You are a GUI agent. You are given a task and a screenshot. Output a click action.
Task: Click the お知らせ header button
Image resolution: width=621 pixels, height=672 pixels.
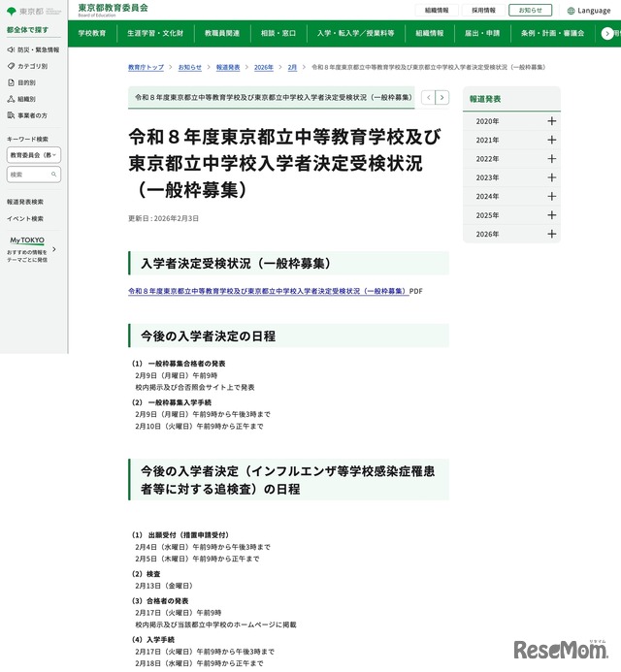530,11
